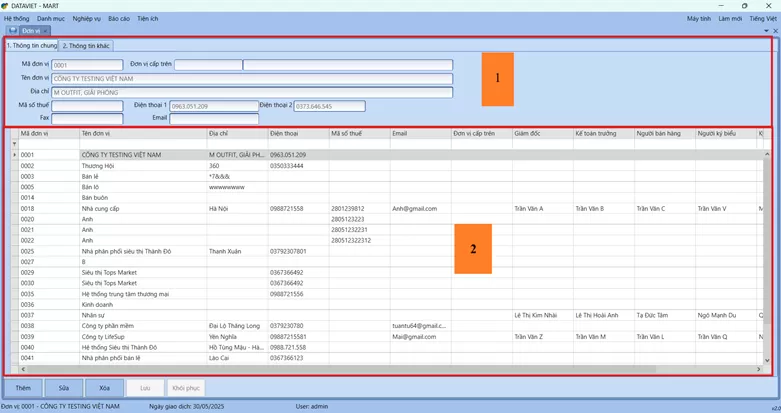This screenshot has width=781, height=413.
Task: Click the Mã số thuế input field
Action: point(87,106)
